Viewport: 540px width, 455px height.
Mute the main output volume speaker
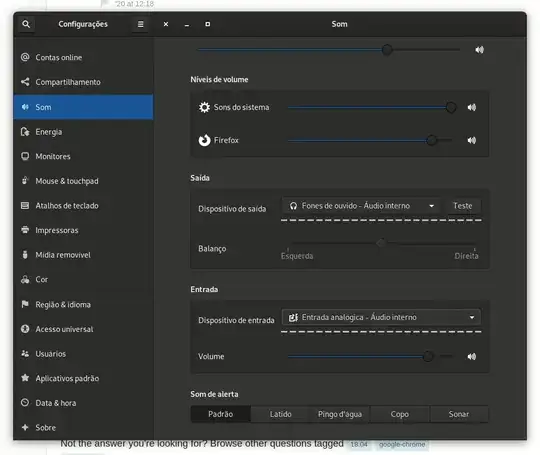pos(479,50)
